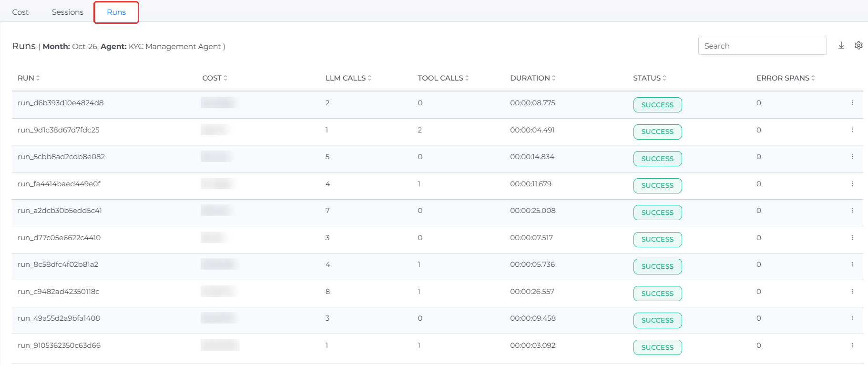Open row menu for run_5cbb8ad2cdb8e082
Viewport: 868px width, 365px height.
pyautogui.click(x=852, y=157)
